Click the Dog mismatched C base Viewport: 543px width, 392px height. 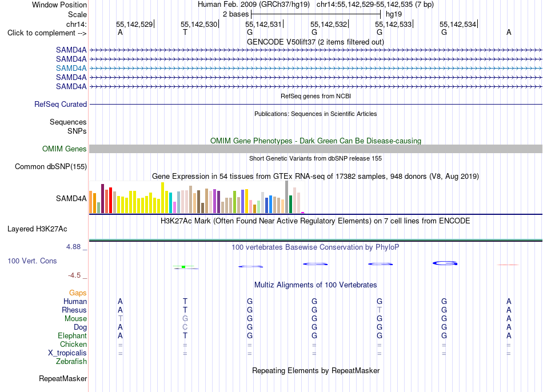click(x=185, y=327)
